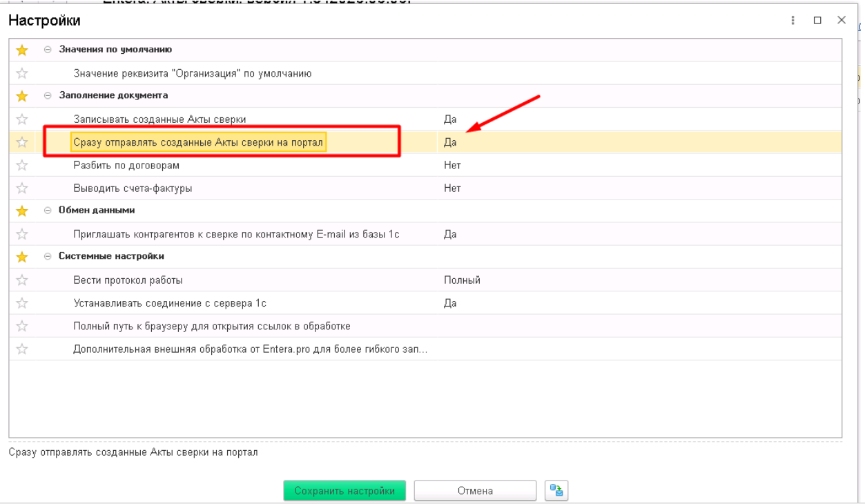
Task: Click the icon button next to Отмена
Action: click(556, 491)
